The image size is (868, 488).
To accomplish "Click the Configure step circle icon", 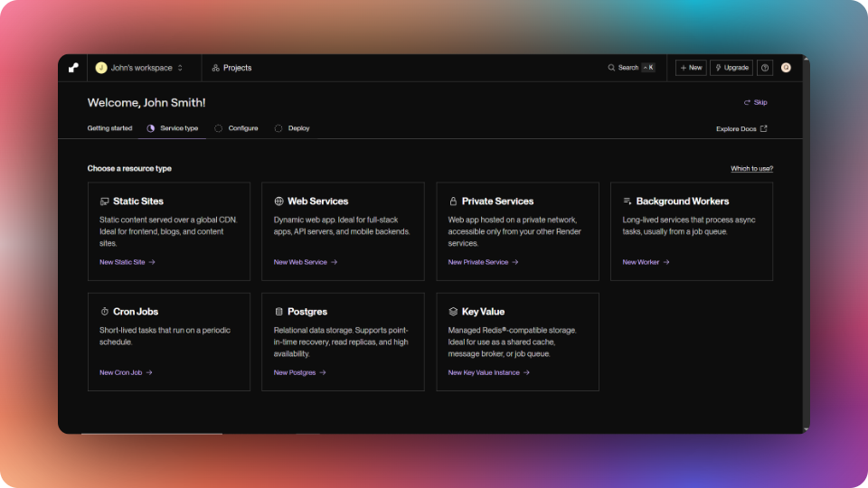I will click(219, 128).
